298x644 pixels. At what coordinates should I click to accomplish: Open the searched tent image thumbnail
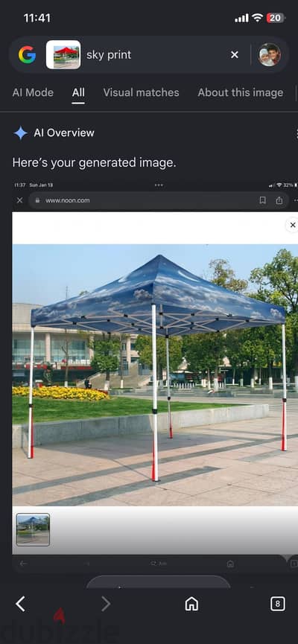click(x=63, y=54)
